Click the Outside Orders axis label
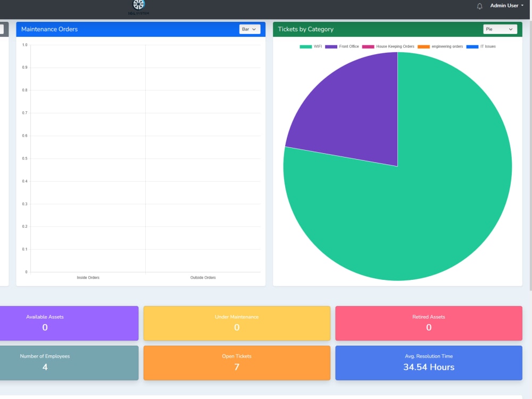Screen dimensions: 532x399 203,278
